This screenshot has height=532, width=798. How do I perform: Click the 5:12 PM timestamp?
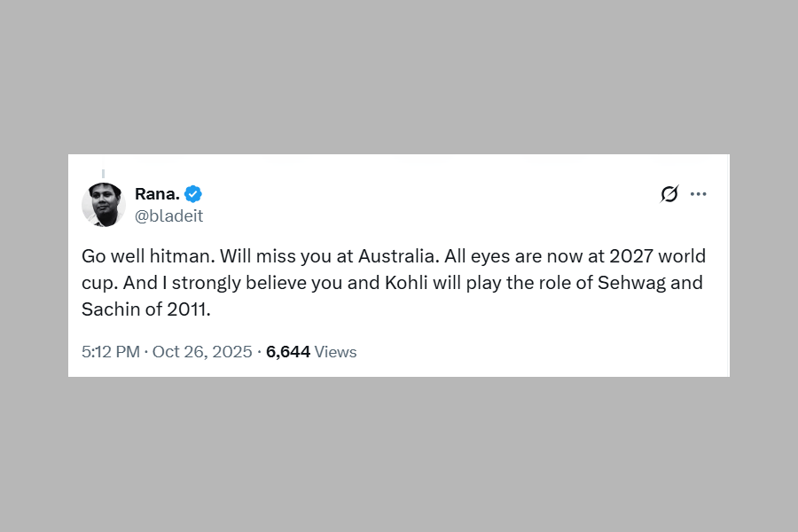[110, 352]
